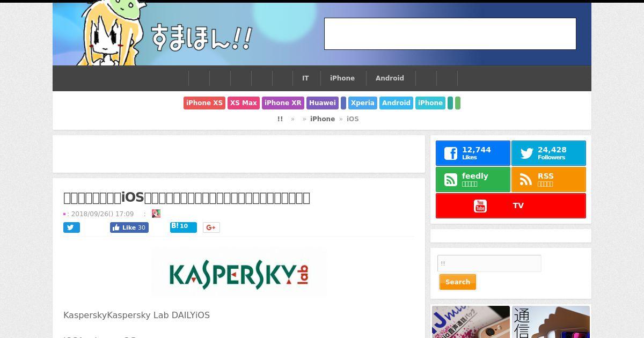Focus the sidebar search text field
The width and height of the screenshot is (644, 338).
(489, 263)
